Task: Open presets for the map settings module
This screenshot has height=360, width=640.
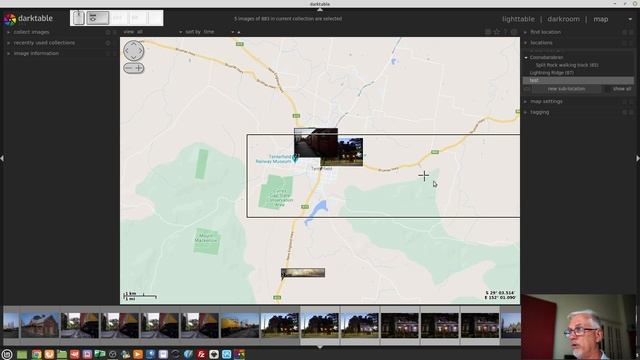Action: click(x=631, y=101)
